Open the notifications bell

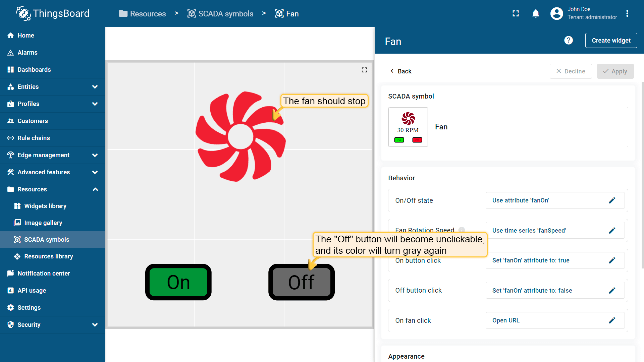536,13
